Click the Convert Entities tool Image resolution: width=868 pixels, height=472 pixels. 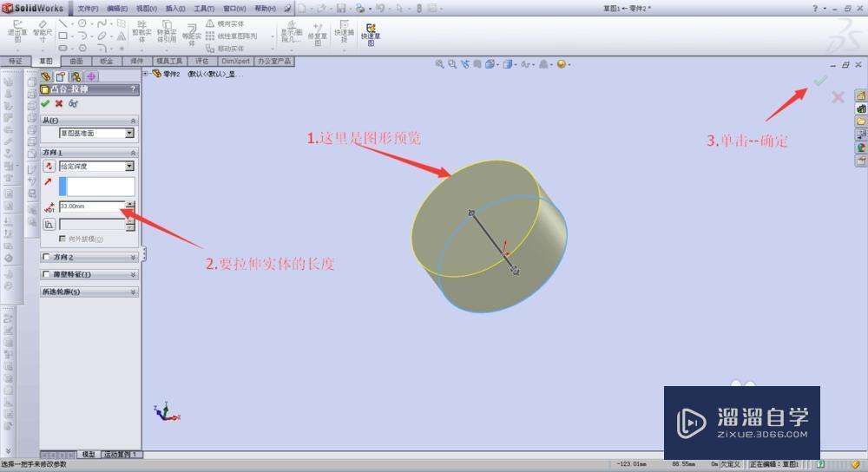pyautogui.click(x=167, y=31)
